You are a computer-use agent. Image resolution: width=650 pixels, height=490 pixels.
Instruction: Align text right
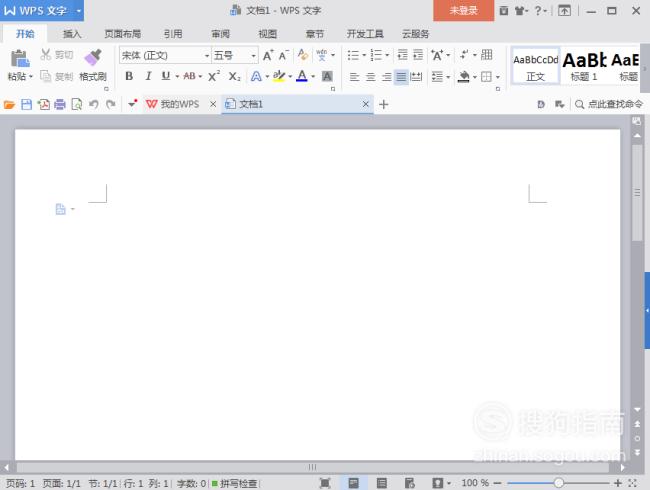386,77
